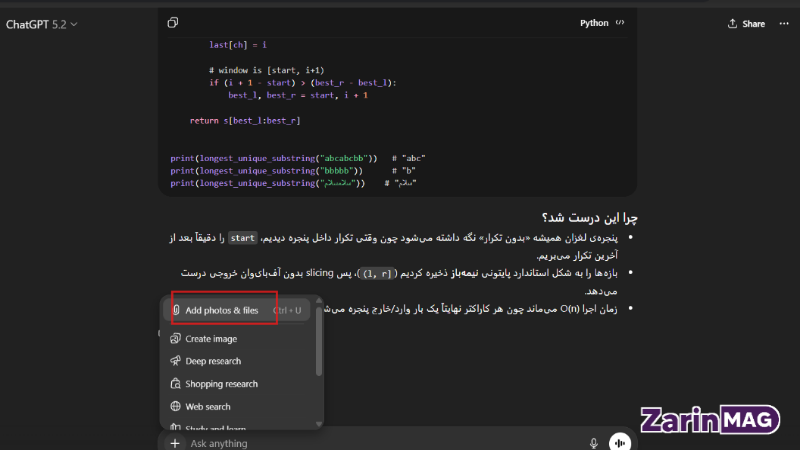Click the Python language label

594,23
